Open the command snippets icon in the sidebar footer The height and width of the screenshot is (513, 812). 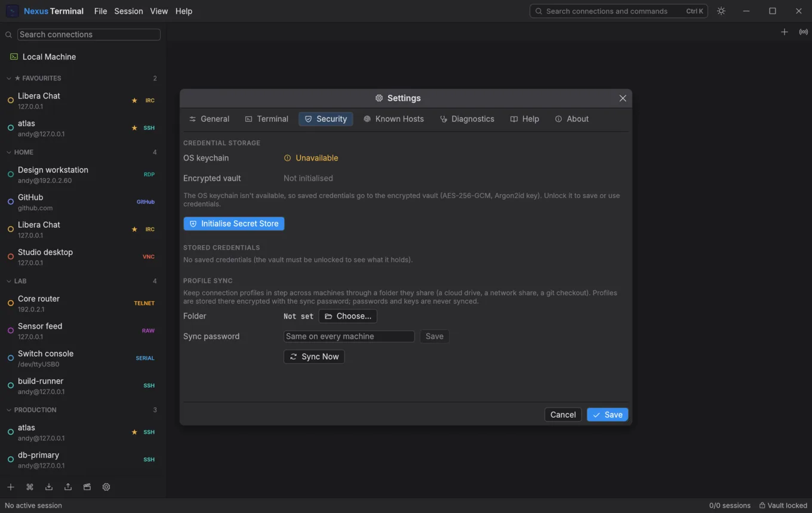click(30, 487)
